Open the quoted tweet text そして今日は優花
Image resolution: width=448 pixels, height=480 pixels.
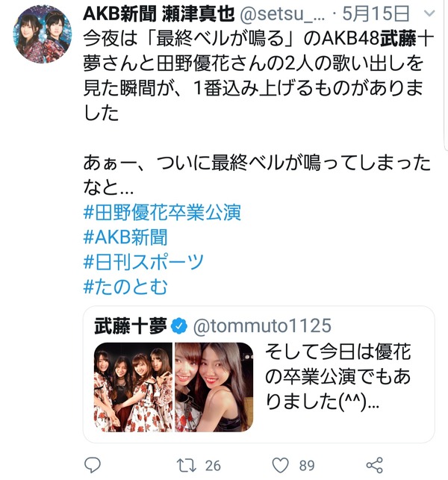coord(337,351)
